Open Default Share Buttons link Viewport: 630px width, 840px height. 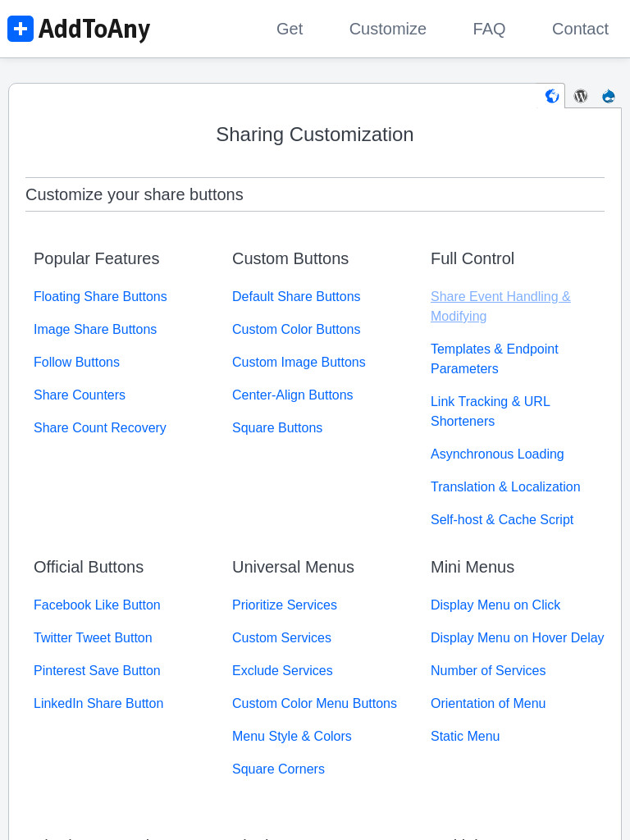(296, 296)
